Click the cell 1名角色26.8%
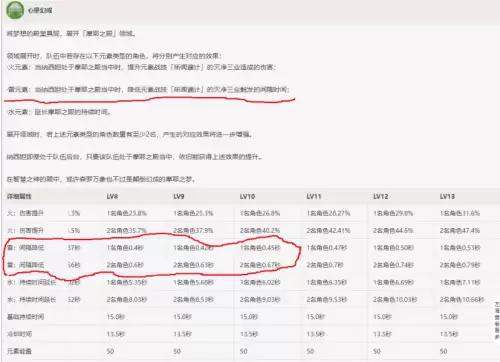The width and height of the screenshot is (500, 362). click(260, 213)
